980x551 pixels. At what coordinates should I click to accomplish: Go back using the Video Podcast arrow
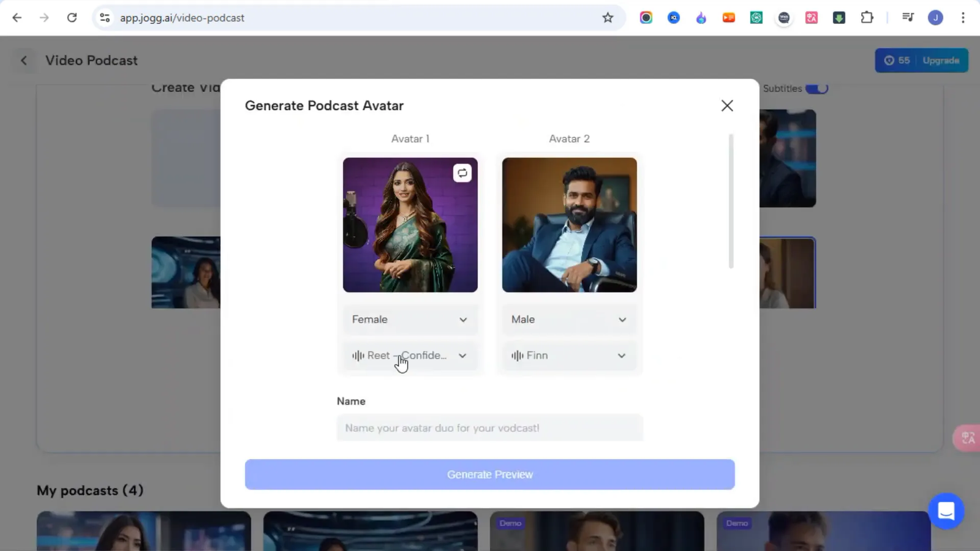pos(24,61)
